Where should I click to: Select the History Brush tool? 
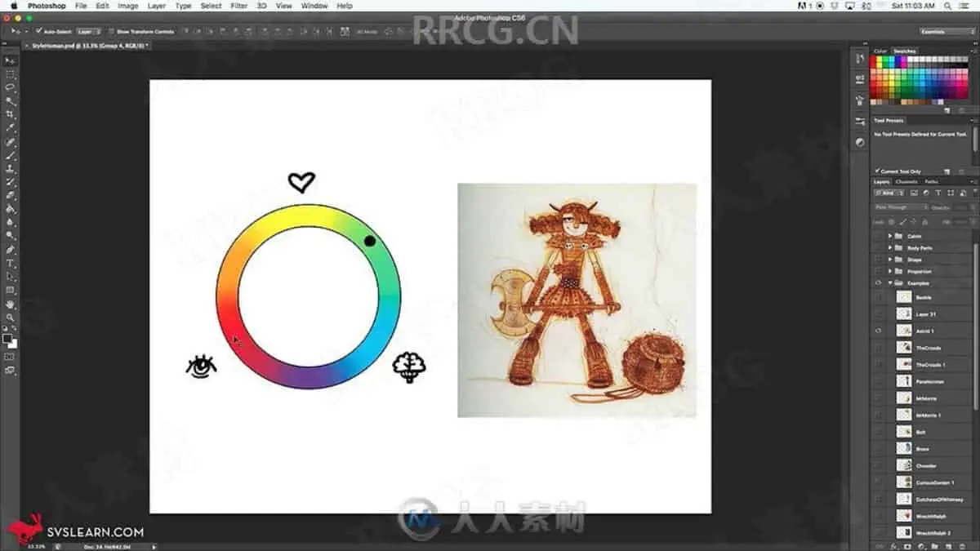point(11,182)
